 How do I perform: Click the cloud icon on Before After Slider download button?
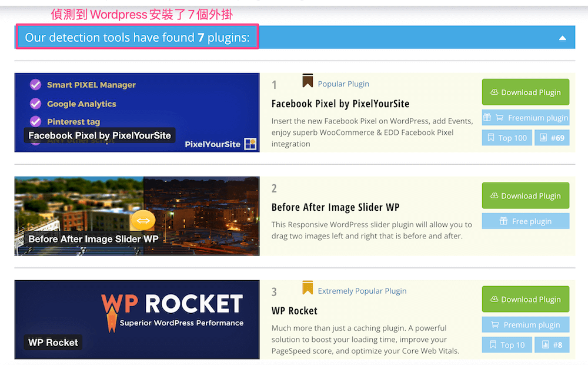(x=495, y=195)
